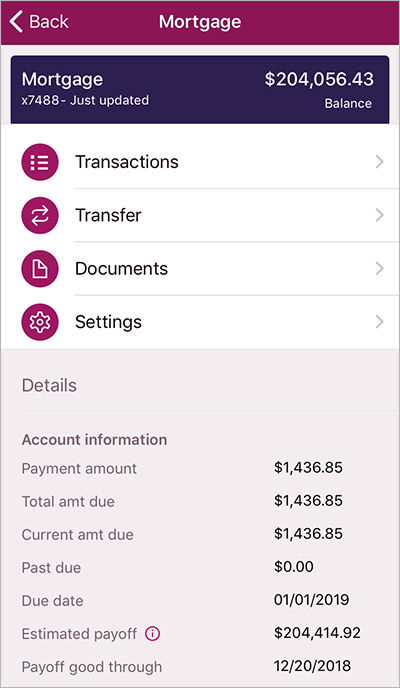Go Back to previous screen
The image size is (400, 688).
[39, 22]
